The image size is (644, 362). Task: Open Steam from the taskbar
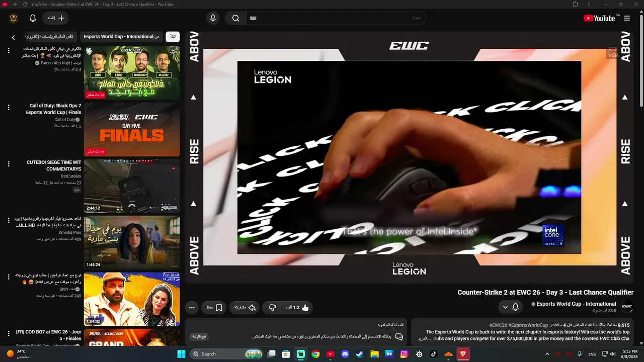point(360,354)
